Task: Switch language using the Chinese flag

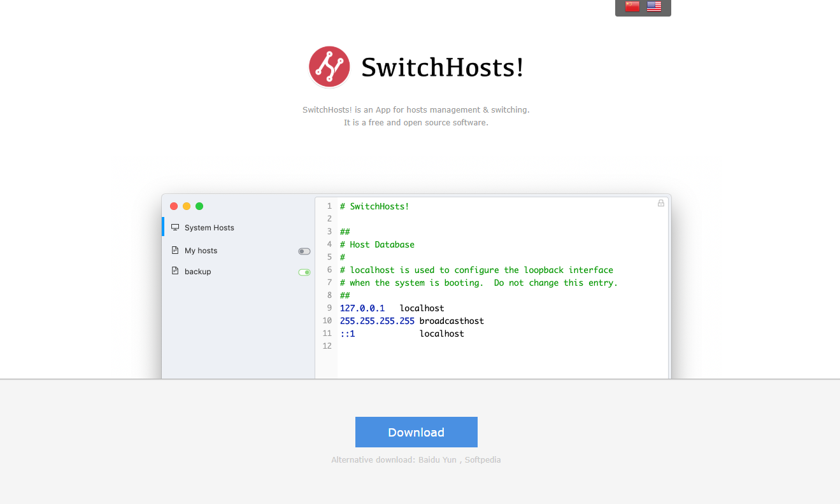Action: point(631,6)
